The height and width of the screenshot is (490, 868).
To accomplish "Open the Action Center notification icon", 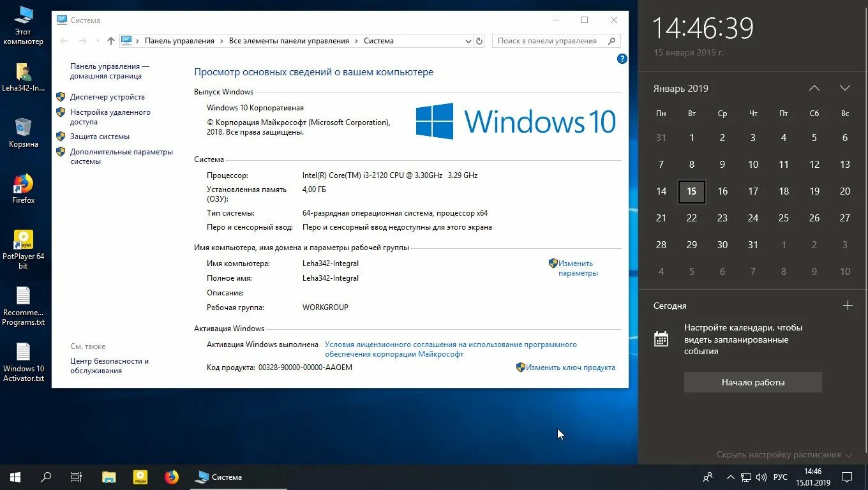I will 846,477.
